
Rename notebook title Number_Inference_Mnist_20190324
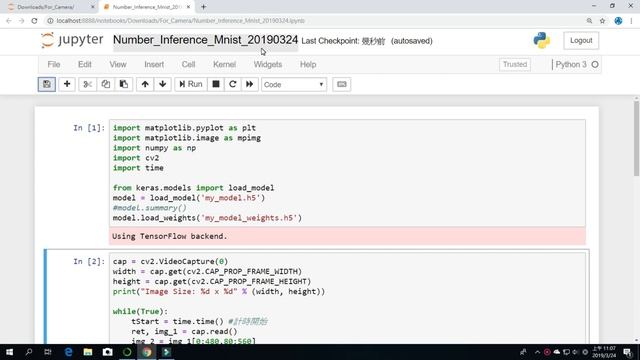tap(205, 40)
